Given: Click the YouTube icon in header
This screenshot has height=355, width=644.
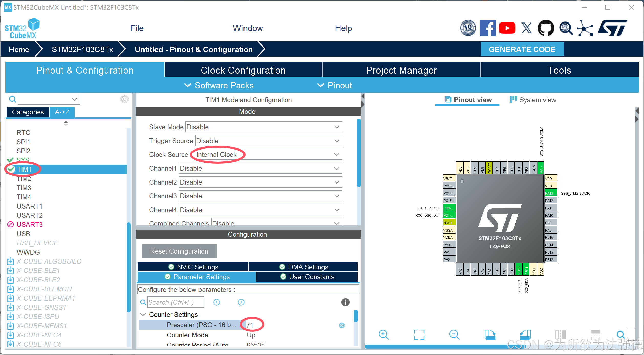Looking at the screenshot, I should (507, 28).
